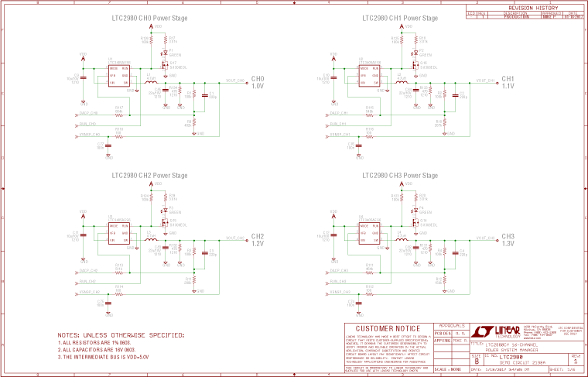This screenshot has width=588, height=377.
Task: Click the 'CH2 1.2V' output label
Action: (x=258, y=240)
